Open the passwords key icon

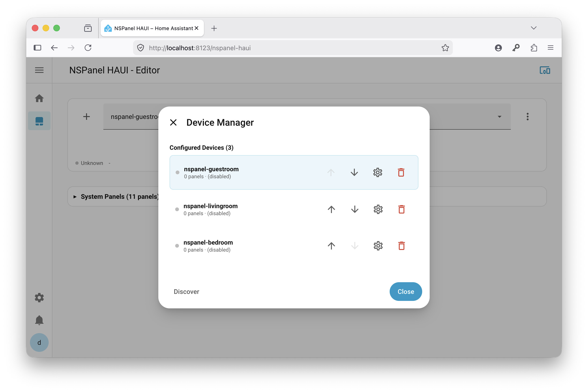[516, 47]
